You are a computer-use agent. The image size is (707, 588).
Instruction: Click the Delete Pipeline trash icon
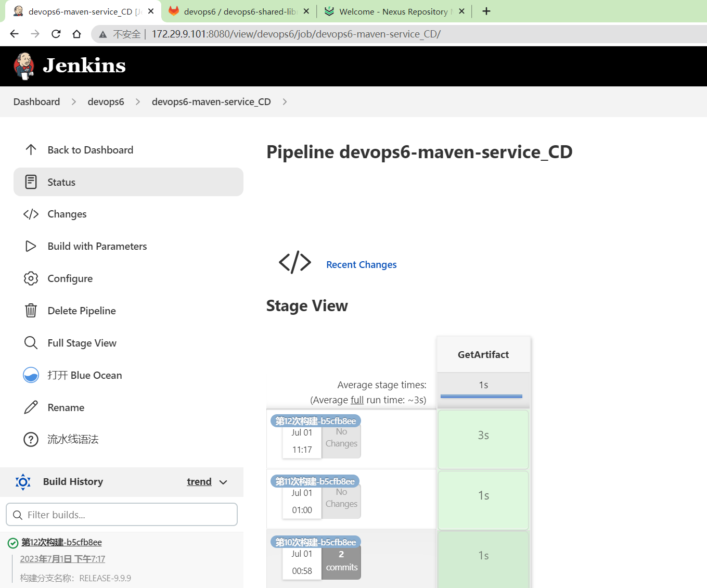pyautogui.click(x=31, y=311)
